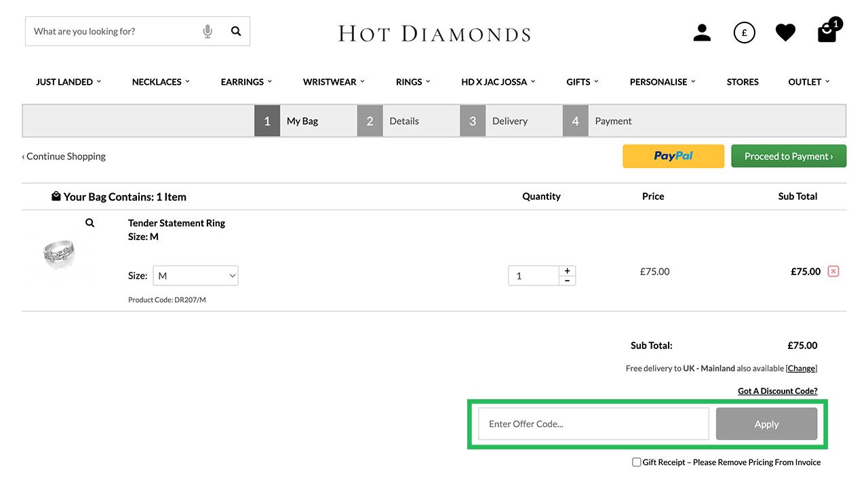Expand the Rings menu
Image resolution: width=868 pixels, height=488 pixels.
(413, 81)
